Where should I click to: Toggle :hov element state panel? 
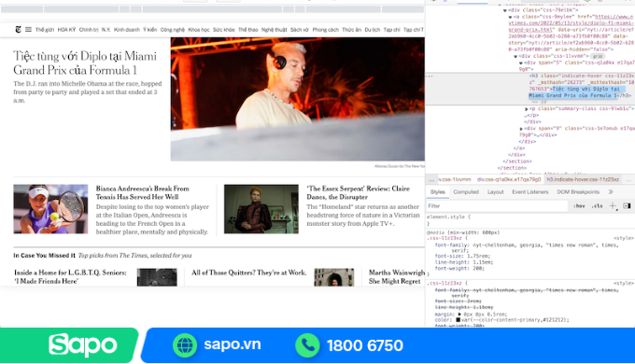(x=579, y=206)
